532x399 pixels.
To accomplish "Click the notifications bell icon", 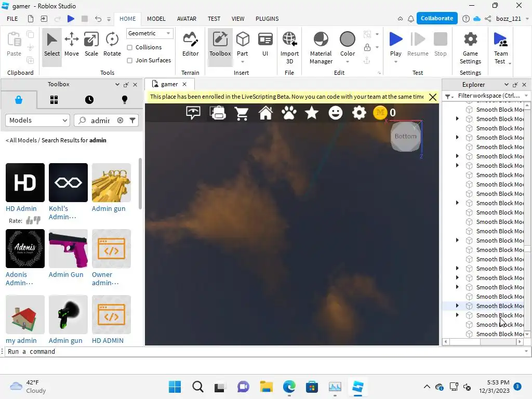I will pos(411,19).
